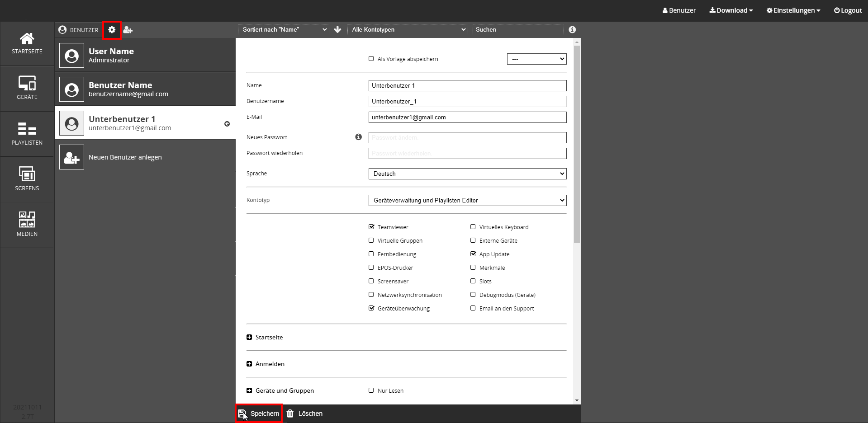
Task: Click the gear icon next to BENUTZER
Action: click(x=112, y=30)
